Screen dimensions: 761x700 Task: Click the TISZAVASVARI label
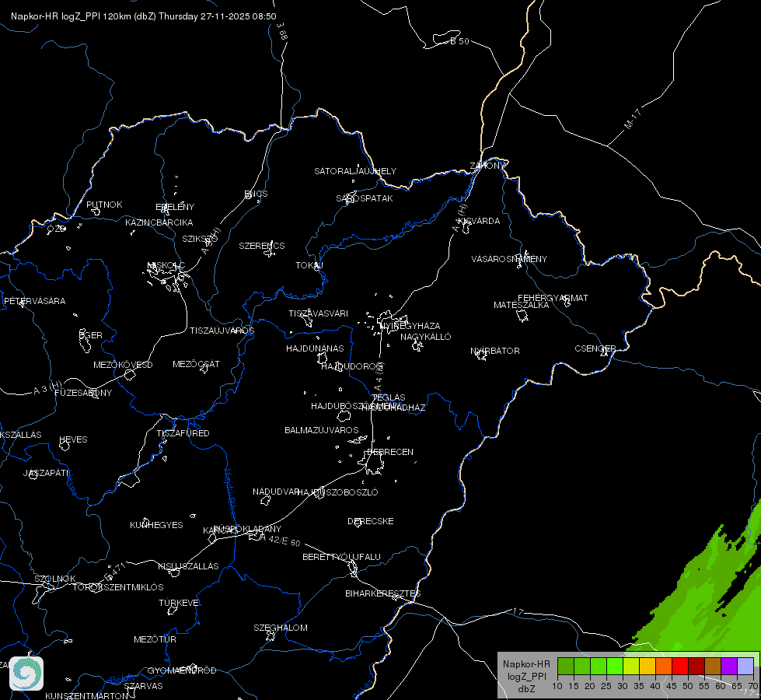coord(319,313)
